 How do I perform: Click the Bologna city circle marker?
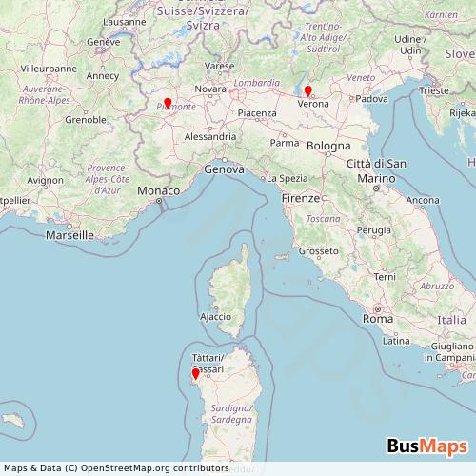tap(328, 154)
